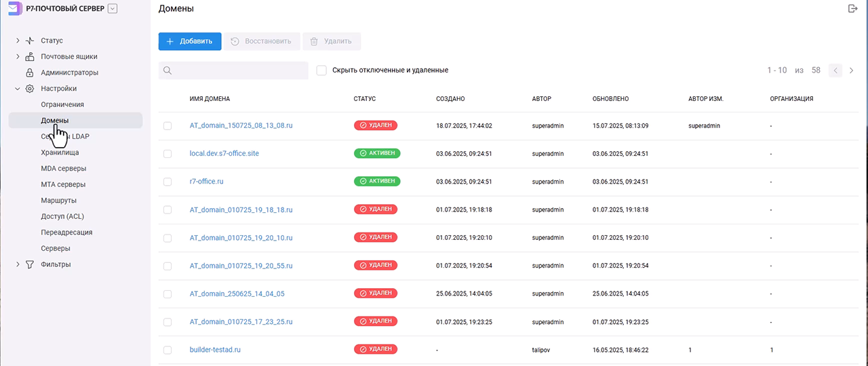Viewport: 868px width, 366px height.
Task: Open Маршруты in the sidebar
Action: (58, 201)
